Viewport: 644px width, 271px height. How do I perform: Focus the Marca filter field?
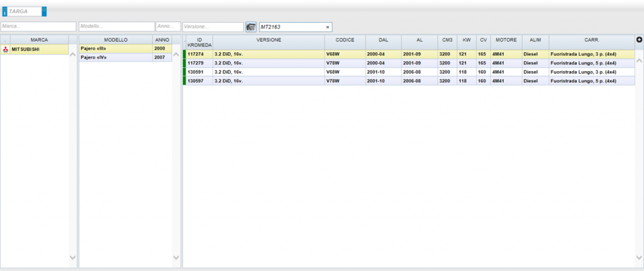38,26
